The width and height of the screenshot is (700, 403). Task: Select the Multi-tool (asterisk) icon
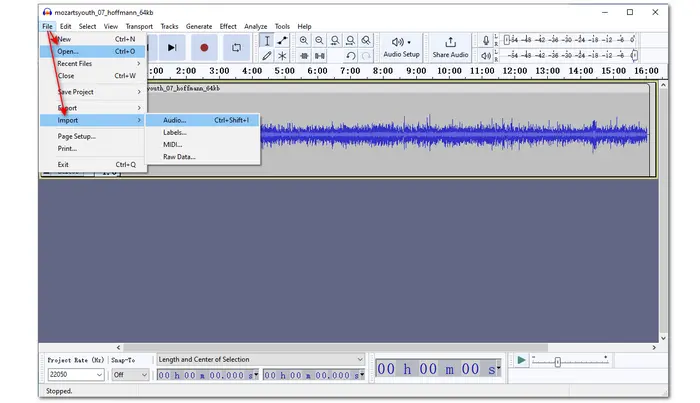coord(282,56)
